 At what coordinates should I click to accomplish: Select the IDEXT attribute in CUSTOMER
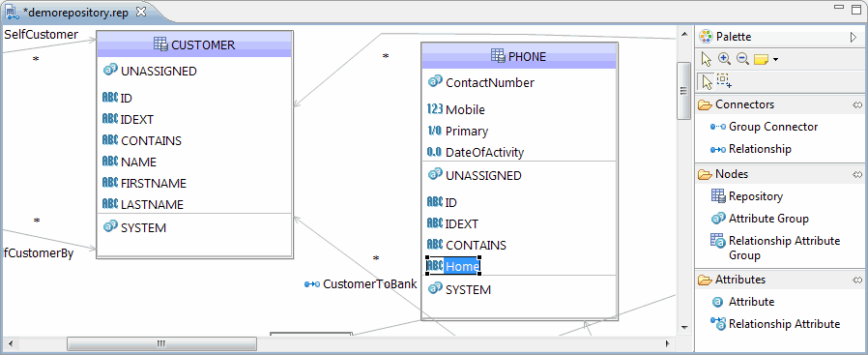coord(128,119)
